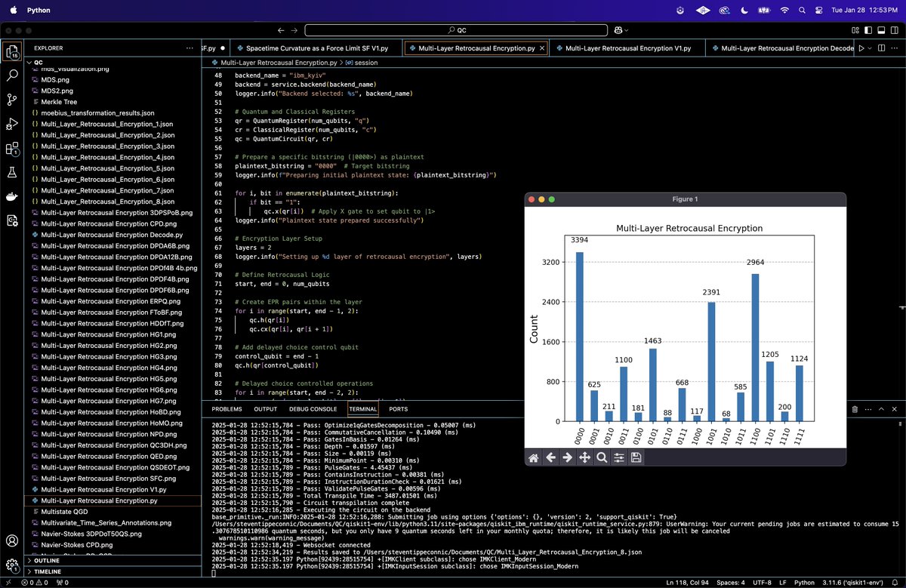Open Source Control view icon
Viewport: 906px width, 588px height.
pos(12,100)
